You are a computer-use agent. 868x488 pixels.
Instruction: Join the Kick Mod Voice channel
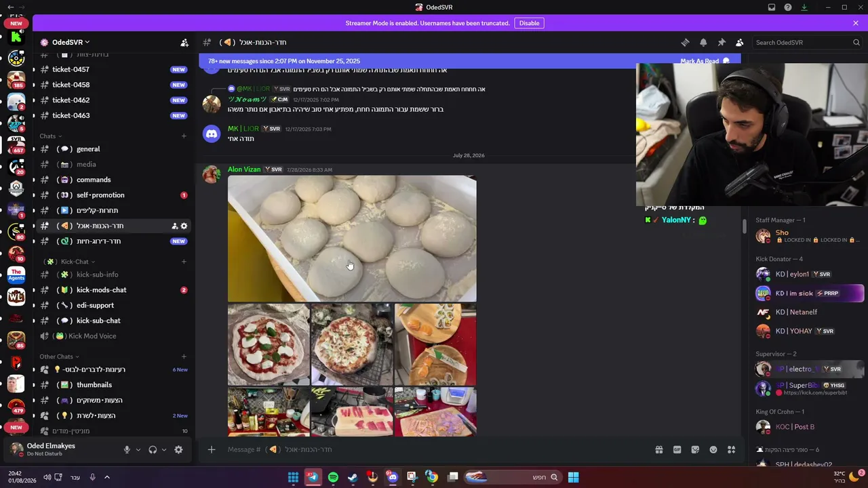(113, 336)
